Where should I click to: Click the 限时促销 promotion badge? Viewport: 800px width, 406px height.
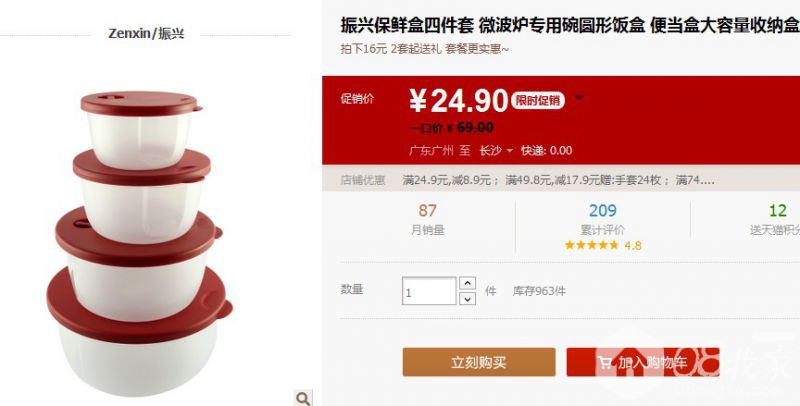(x=537, y=100)
